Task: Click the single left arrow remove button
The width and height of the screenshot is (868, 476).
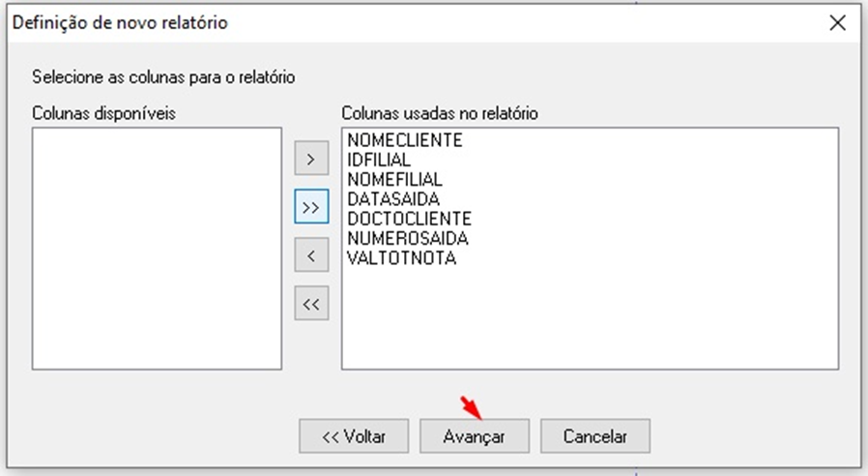Action: (311, 256)
